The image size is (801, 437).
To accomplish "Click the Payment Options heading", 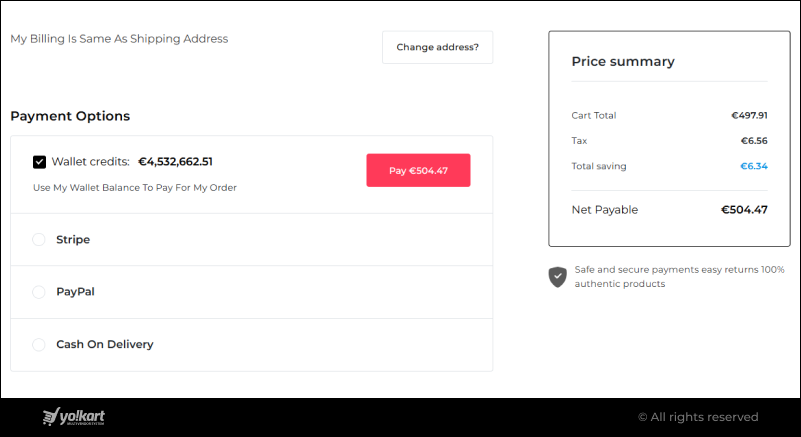I will 70,116.
